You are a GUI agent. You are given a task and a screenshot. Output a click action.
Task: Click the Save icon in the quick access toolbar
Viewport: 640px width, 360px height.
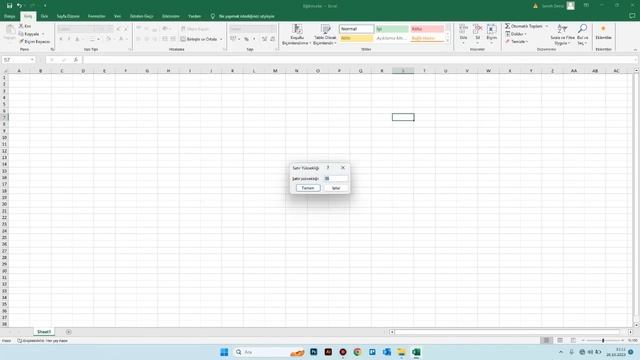tap(9, 6)
